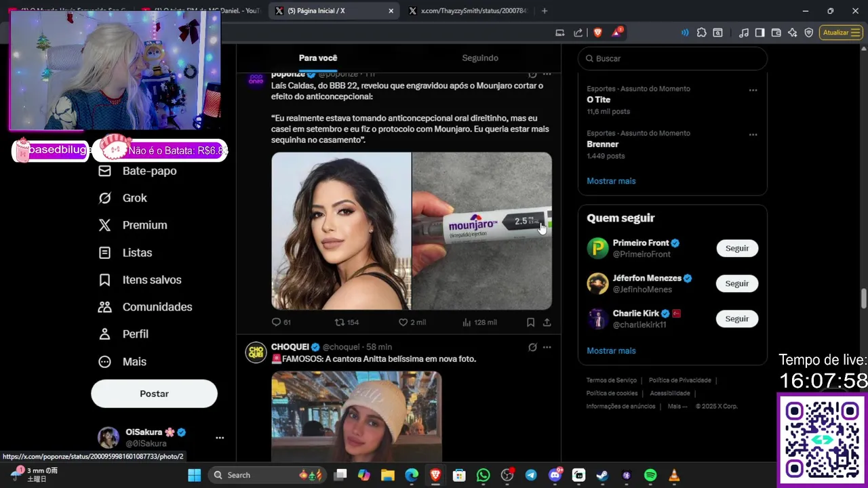Follow Jéferfon Menezes
Image resolution: width=868 pixels, height=488 pixels.
(737, 283)
